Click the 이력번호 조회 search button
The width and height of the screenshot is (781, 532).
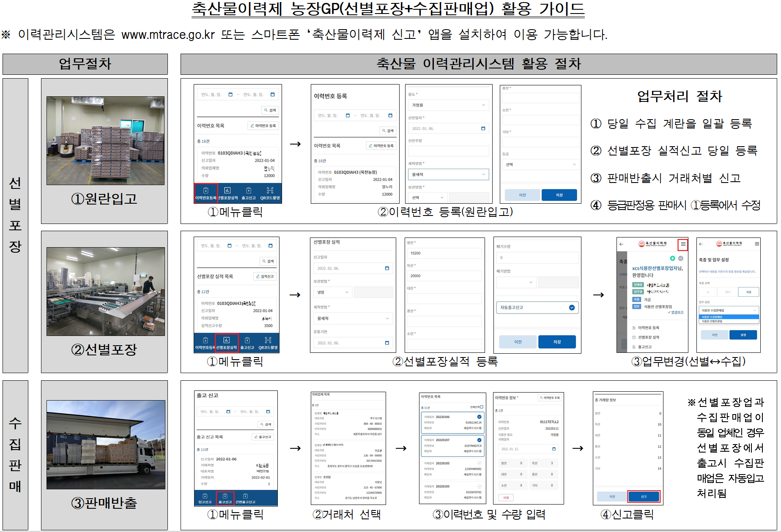point(550,398)
